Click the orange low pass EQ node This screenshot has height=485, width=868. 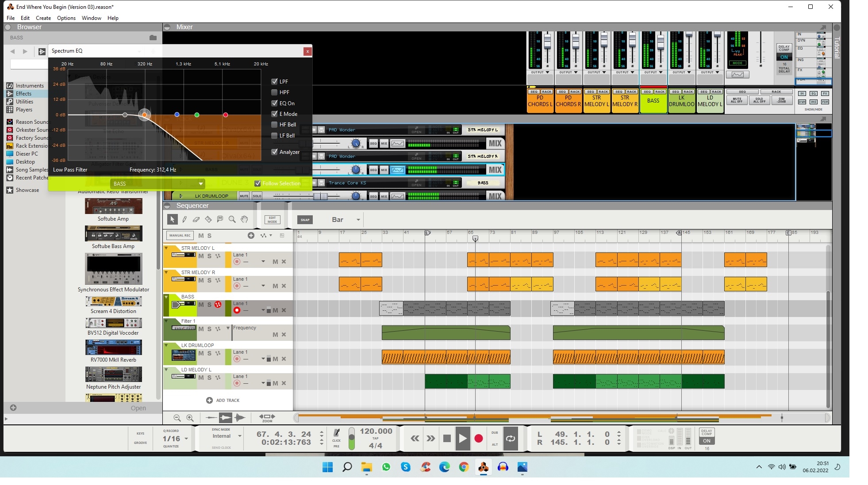click(x=144, y=115)
